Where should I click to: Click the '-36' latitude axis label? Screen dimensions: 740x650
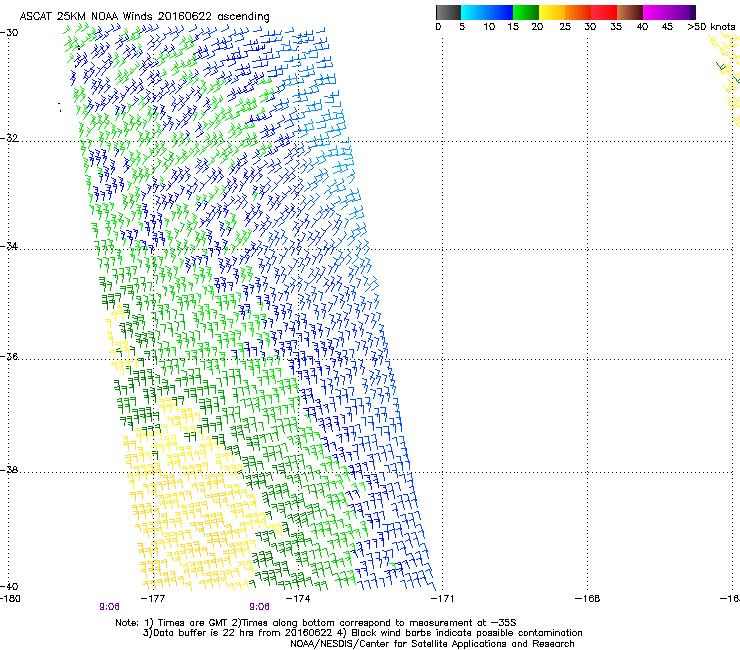click(9, 356)
